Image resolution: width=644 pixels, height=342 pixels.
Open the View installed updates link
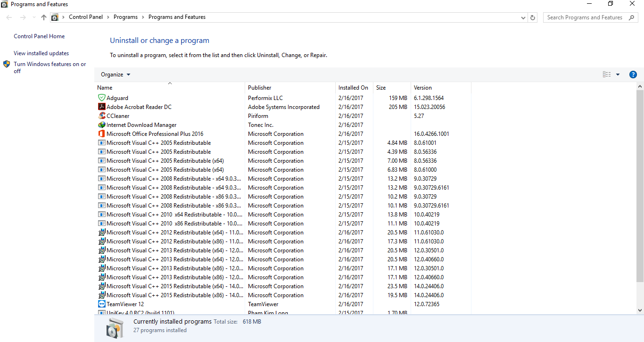[41, 53]
